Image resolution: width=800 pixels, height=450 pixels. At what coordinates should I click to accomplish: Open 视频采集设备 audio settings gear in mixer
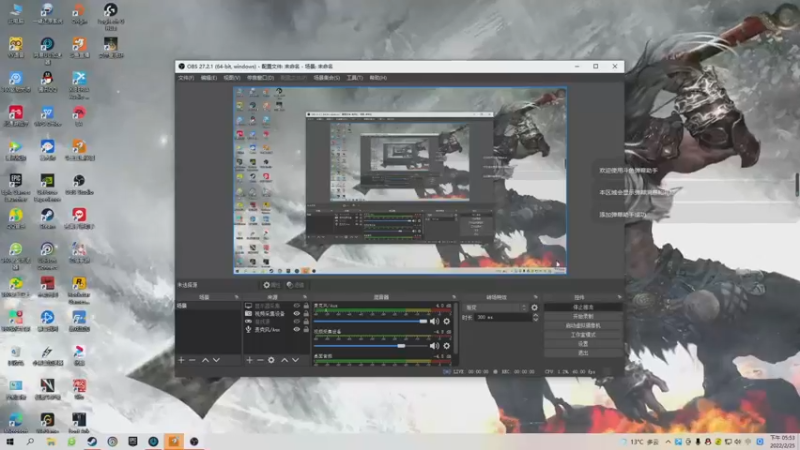pos(446,346)
